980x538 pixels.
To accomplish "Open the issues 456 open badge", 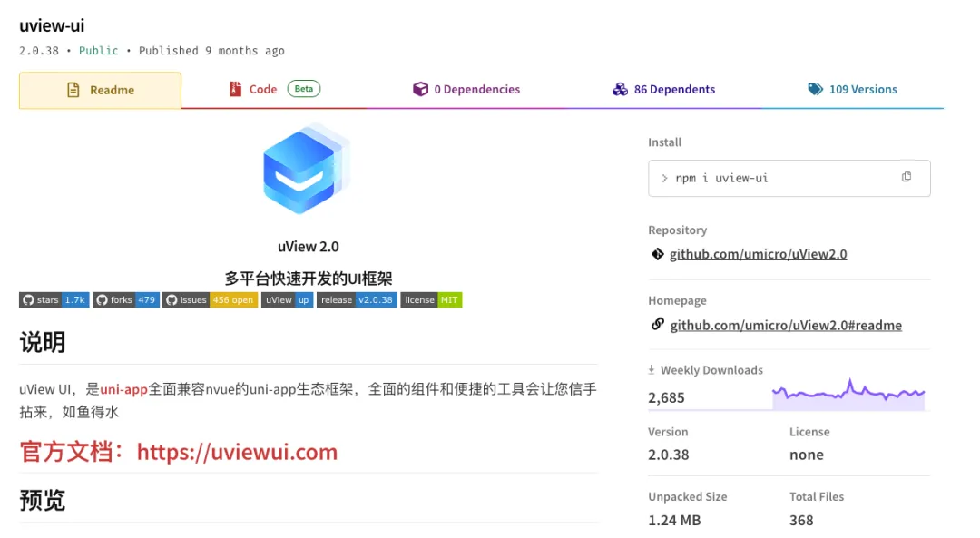I will (x=210, y=300).
